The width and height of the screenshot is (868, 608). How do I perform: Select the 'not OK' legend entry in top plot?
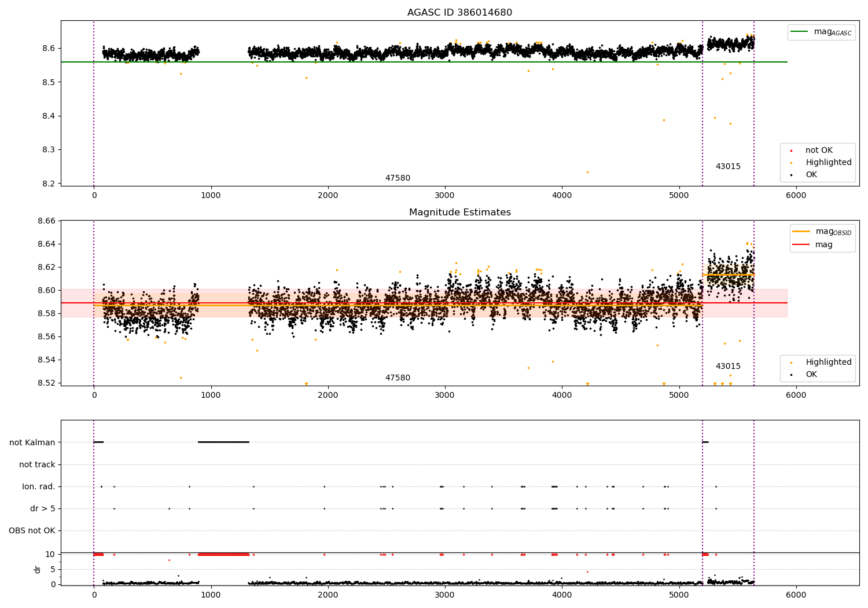coord(819,151)
